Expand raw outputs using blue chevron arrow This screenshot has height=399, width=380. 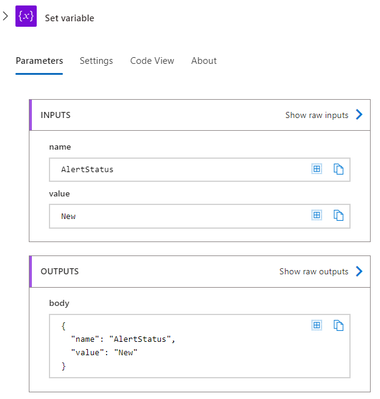tap(359, 271)
